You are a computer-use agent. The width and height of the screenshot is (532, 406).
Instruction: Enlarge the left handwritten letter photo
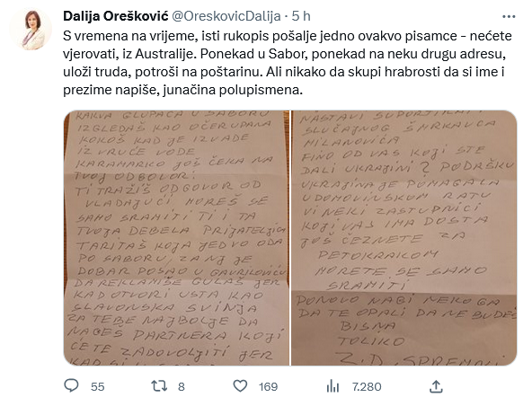(x=176, y=238)
